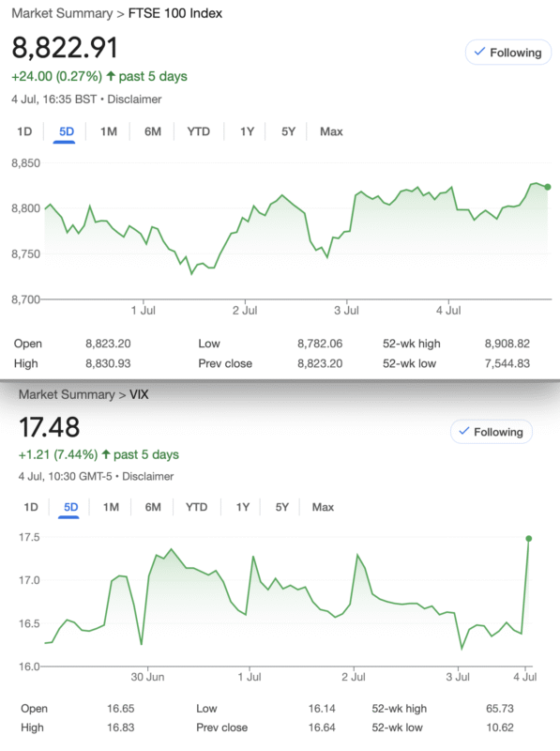Select the 5D tab on VIX chart
The image size is (560, 751).
[x=71, y=507]
